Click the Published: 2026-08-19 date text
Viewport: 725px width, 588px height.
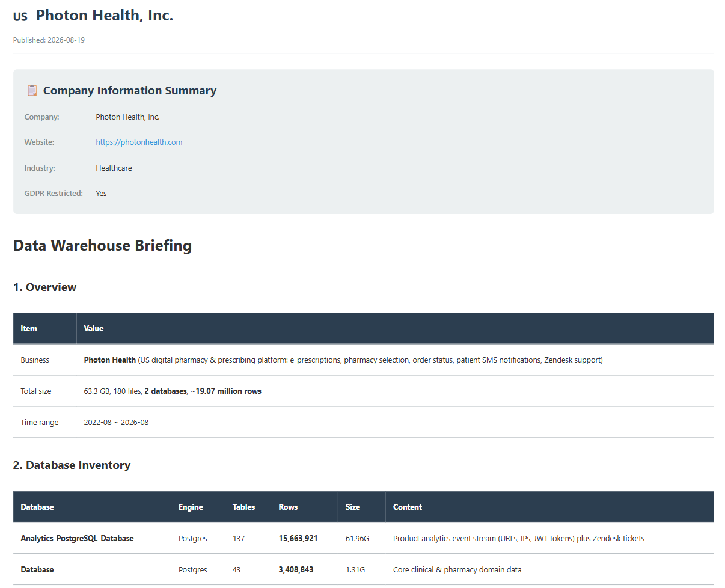click(x=49, y=40)
